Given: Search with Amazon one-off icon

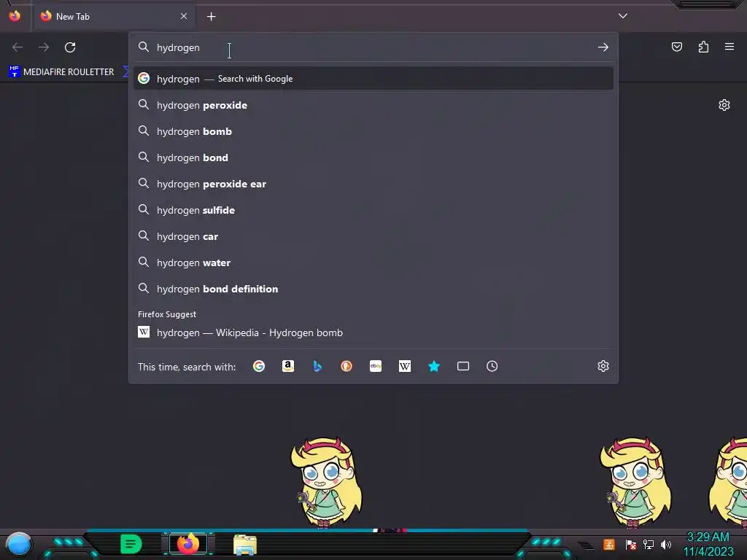Looking at the screenshot, I should (x=287, y=366).
